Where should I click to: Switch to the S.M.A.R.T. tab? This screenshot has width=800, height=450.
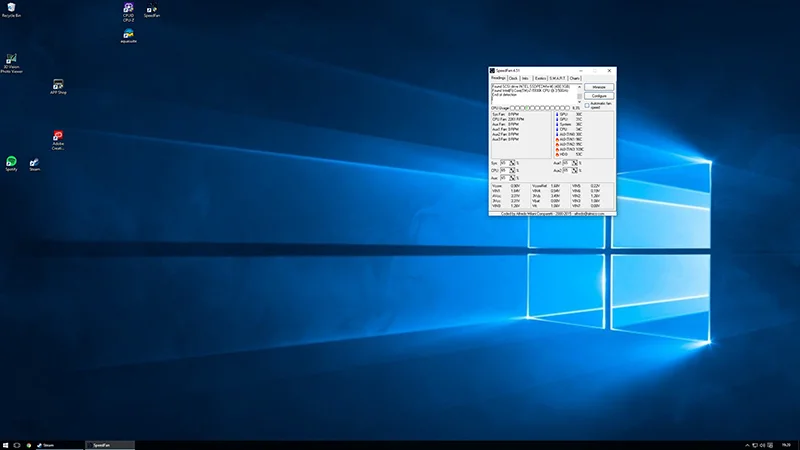(558, 79)
